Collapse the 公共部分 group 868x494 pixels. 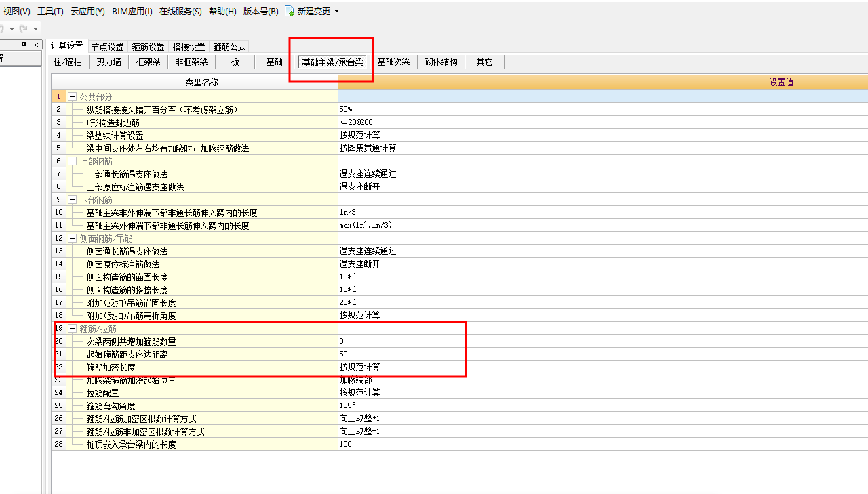coord(72,97)
